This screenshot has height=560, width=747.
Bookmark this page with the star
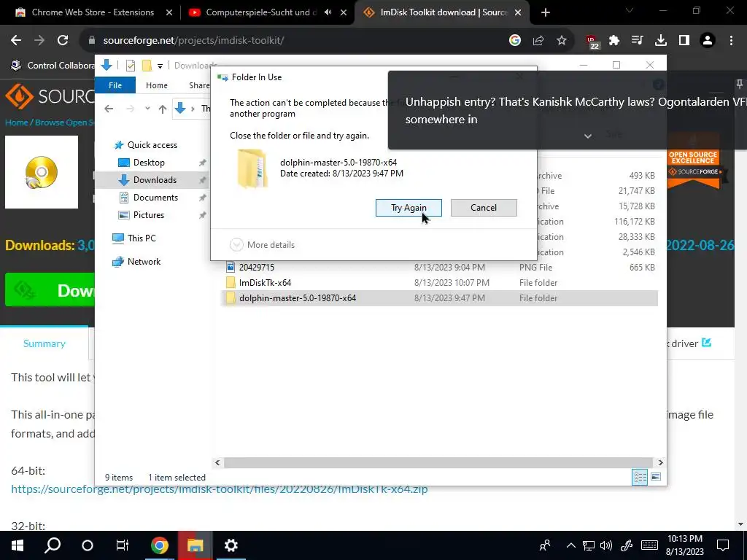[x=562, y=41]
